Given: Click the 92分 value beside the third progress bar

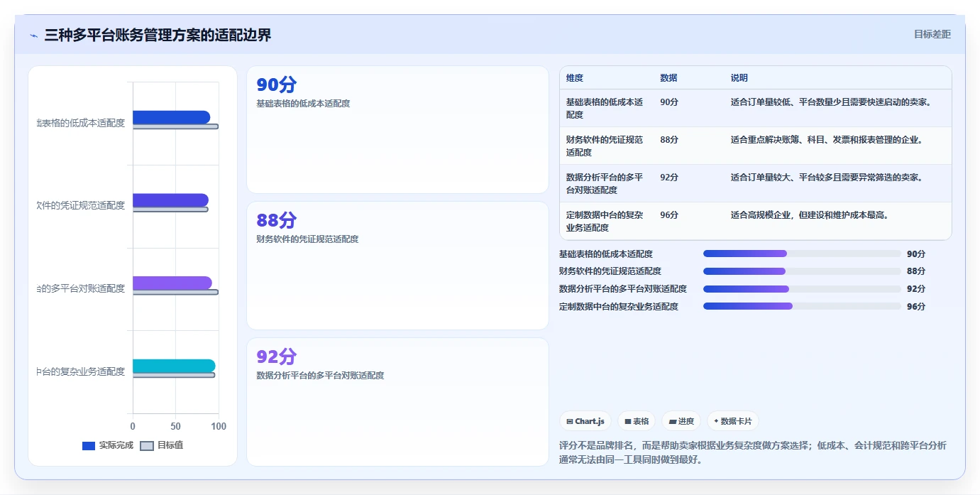Looking at the screenshot, I should 916,289.
